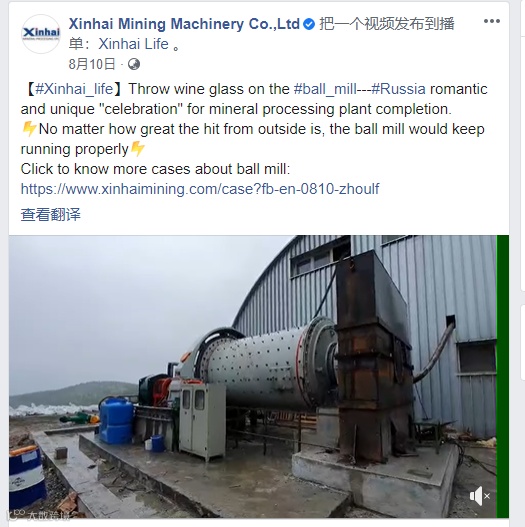Open Xinhai Mining Machinery Co.,Ltd page link
Viewport: 525px width, 527px height.
pyautogui.click(x=184, y=24)
